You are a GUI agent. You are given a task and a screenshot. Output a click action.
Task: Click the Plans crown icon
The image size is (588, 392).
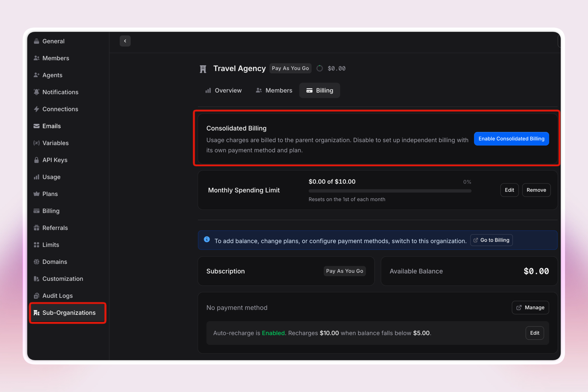36,194
